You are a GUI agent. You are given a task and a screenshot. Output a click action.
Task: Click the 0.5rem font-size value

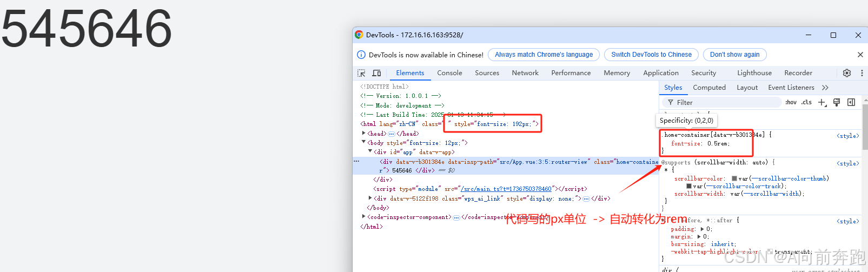point(718,143)
